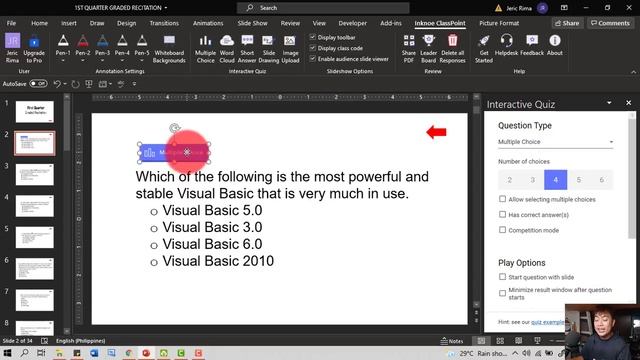
Task: Expand the Pen-2 dropdown arrow
Action: pos(82,61)
